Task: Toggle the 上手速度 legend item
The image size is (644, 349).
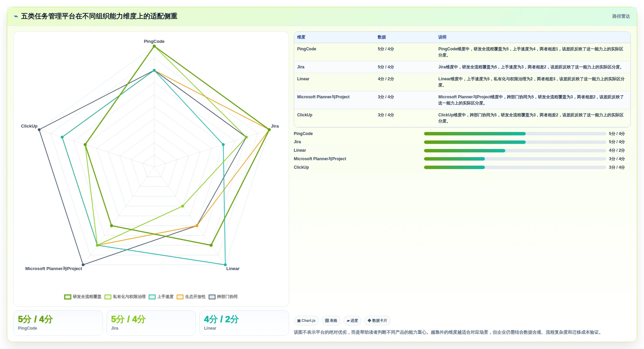Action: [161, 297]
